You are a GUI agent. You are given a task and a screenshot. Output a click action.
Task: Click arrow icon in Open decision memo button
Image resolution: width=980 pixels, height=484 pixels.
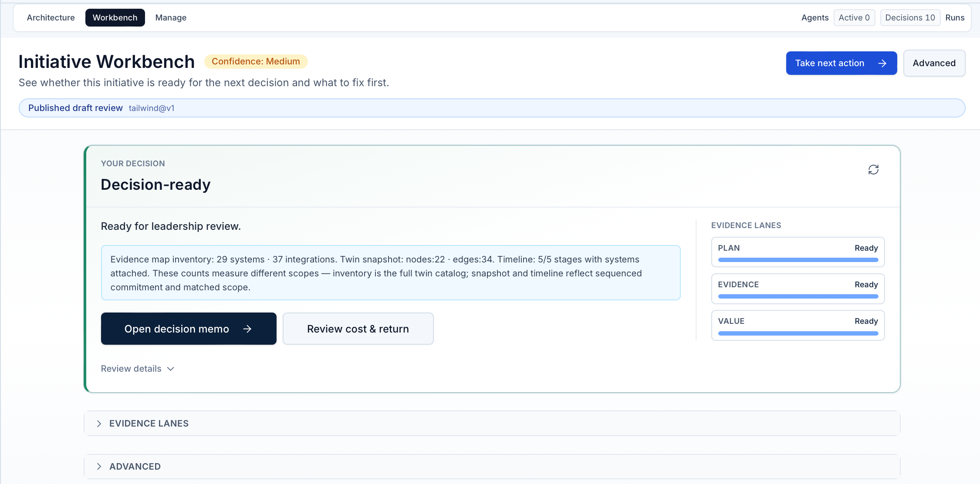(x=247, y=329)
